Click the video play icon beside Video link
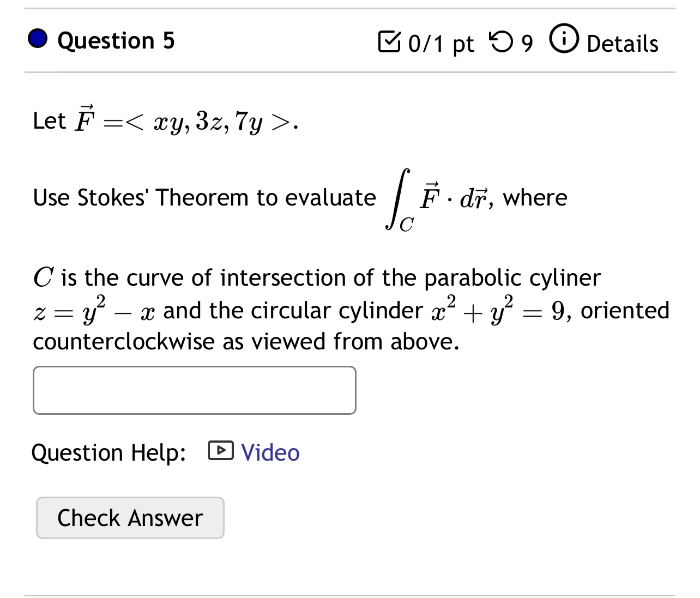 [x=220, y=451]
